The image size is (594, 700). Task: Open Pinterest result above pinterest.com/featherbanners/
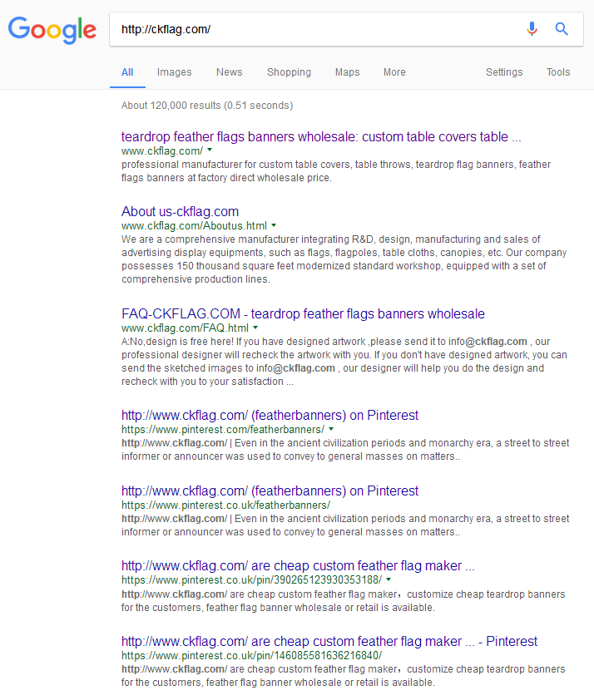(270, 416)
